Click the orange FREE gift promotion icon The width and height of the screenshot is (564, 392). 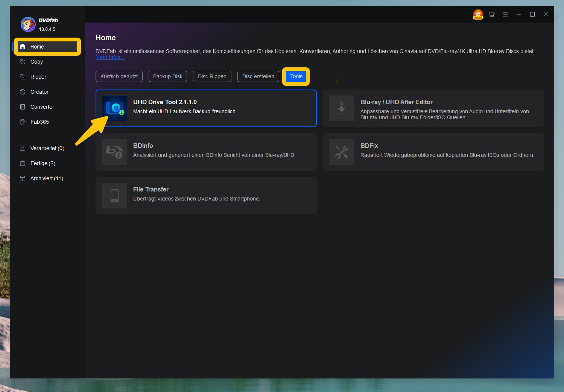coord(478,14)
